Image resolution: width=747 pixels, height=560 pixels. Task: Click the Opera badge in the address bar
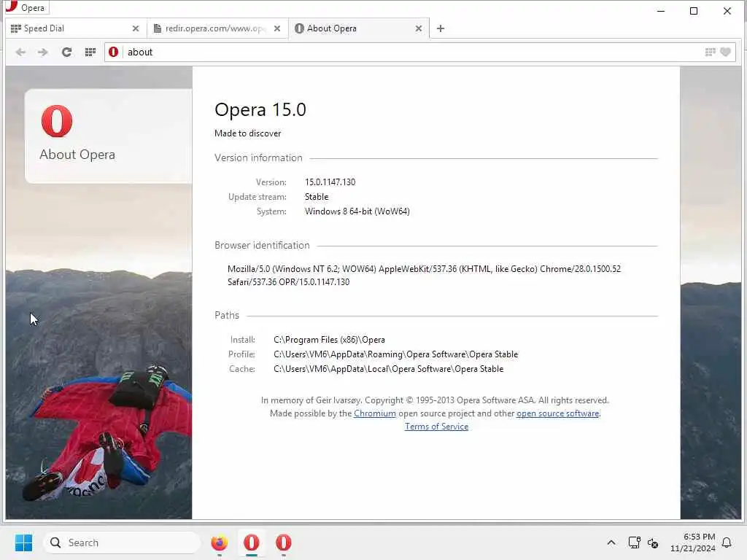click(113, 52)
